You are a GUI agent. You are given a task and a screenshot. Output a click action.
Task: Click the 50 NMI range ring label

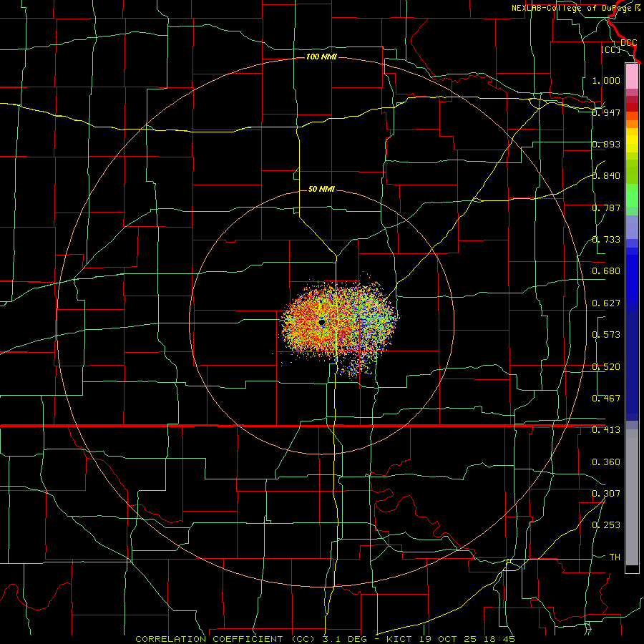(x=321, y=189)
